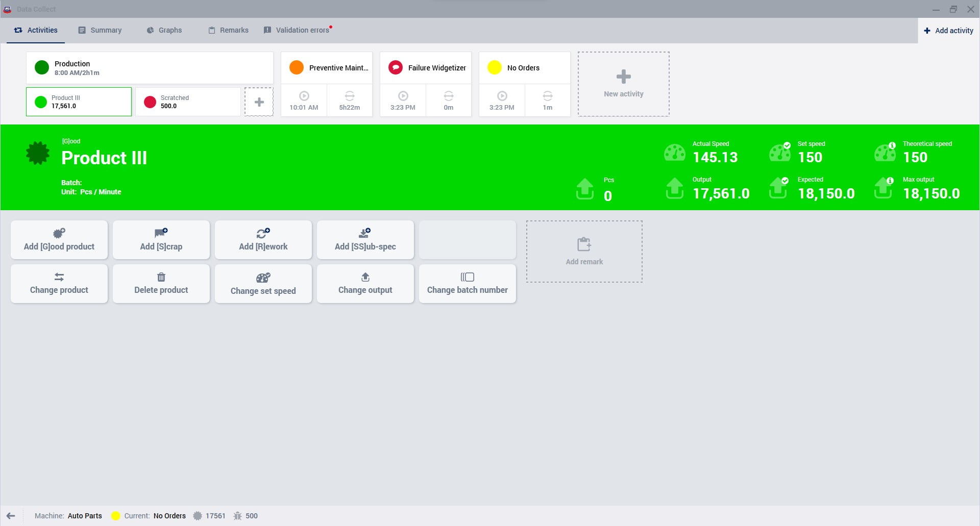
Task: Click the orange Preventive Maintenance status circle
Action: coord(297,67)
